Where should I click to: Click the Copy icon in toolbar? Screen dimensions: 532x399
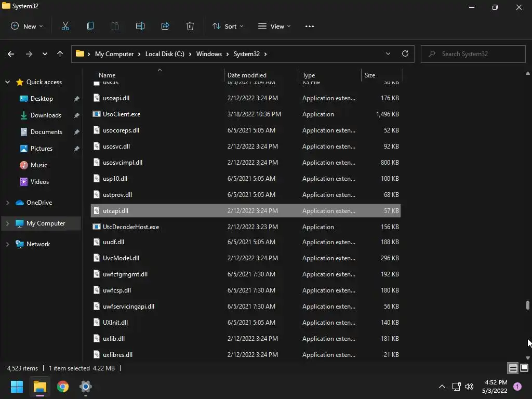coord(90,26)
